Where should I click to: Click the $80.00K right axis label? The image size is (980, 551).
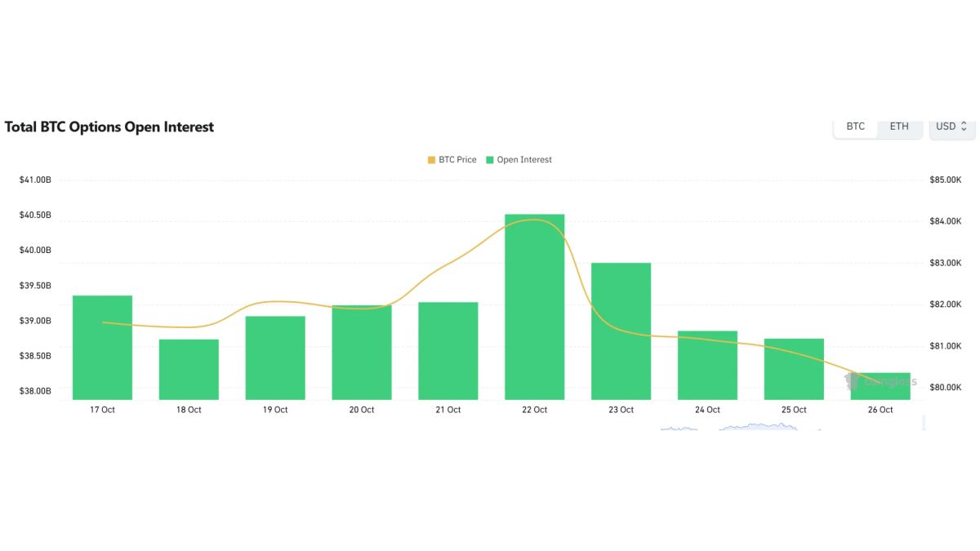click(946, 388)
